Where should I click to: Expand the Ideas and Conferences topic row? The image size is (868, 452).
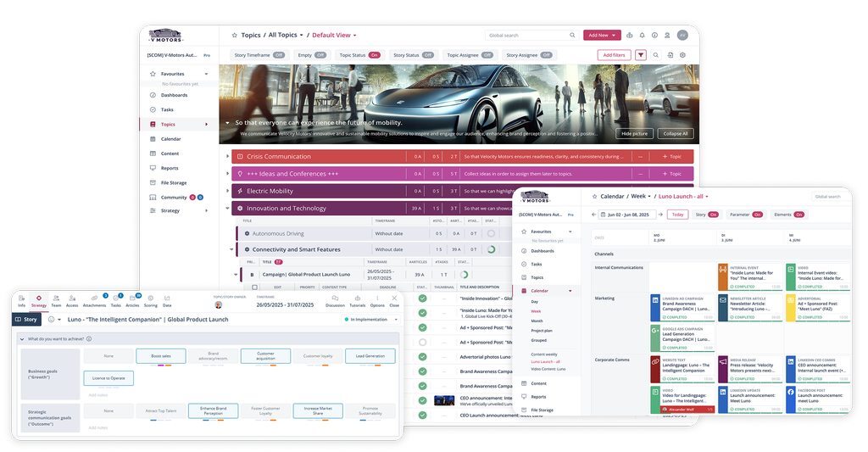coord(227,174)
